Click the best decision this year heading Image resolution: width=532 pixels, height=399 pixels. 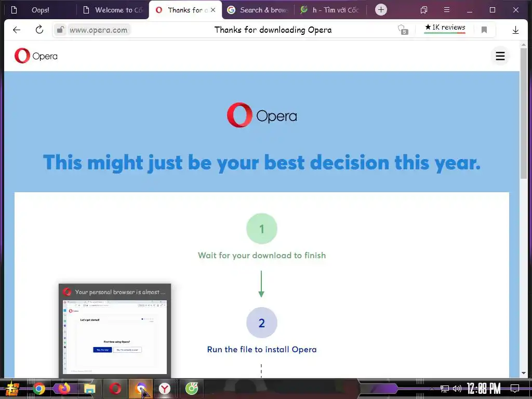[x=262, y=163]
